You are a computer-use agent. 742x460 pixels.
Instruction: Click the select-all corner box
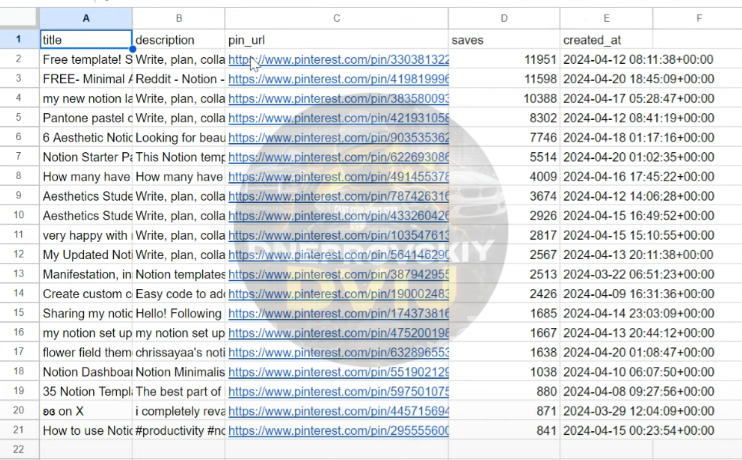19,18
